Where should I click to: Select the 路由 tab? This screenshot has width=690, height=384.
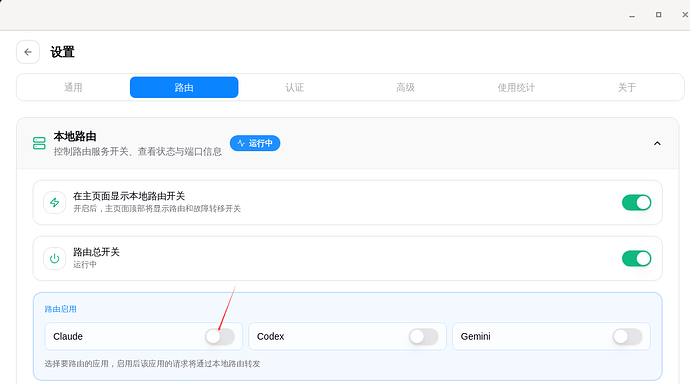184,87
